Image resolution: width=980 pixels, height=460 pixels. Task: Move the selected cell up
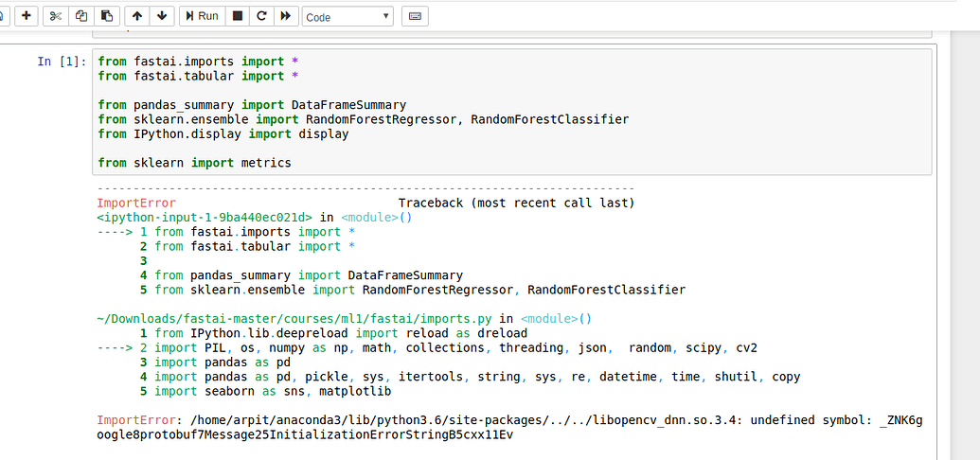pyautogui.click(x=137, y=16)
